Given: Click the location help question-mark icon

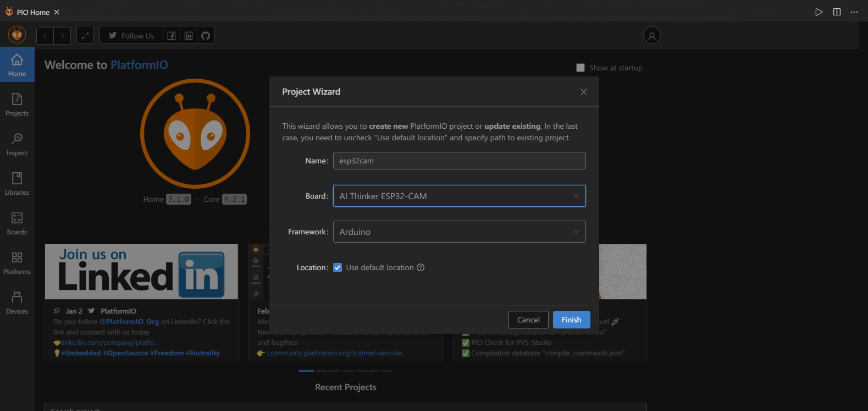Looking at the screenshot, I should (x=421, y=267).
